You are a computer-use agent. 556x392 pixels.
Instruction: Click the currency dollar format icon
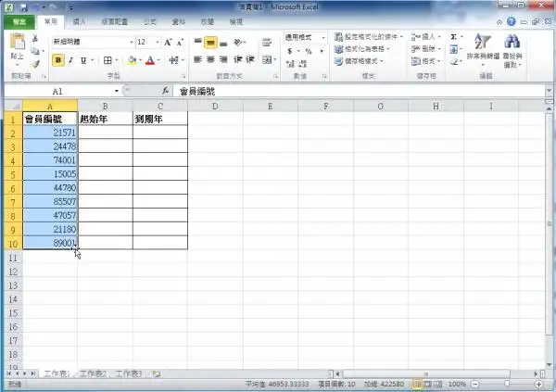tap(290, 52)
